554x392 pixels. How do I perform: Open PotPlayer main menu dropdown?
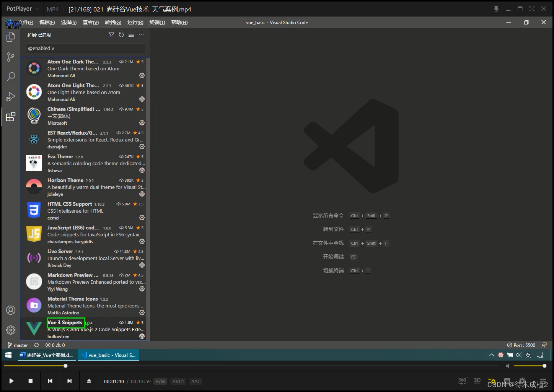[x=23, y=9]
